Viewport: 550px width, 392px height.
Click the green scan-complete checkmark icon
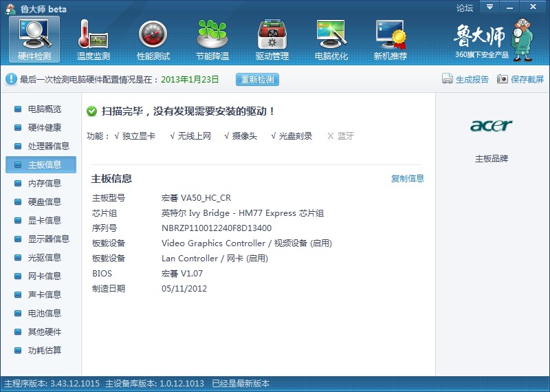pos(91,111)
